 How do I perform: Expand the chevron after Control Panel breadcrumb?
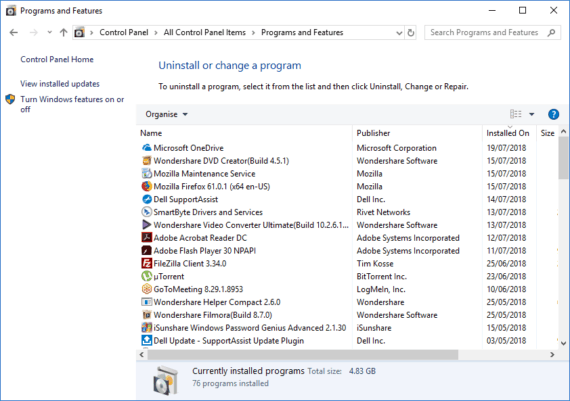tap(156, 33)
